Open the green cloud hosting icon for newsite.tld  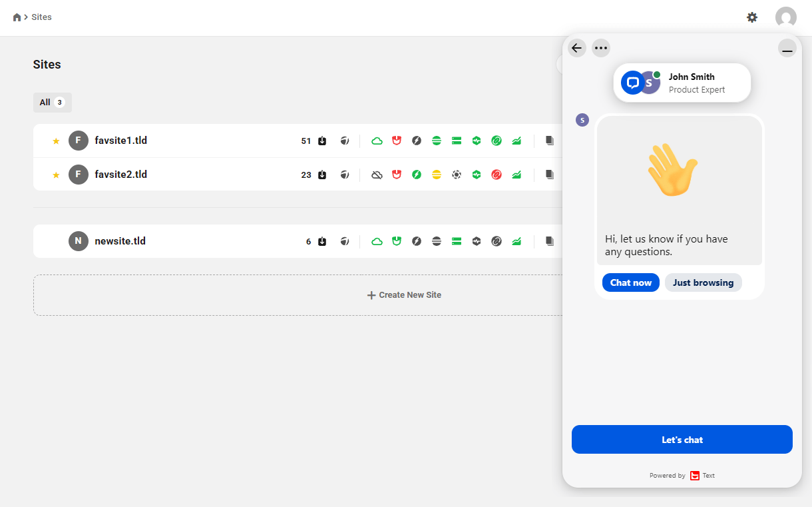(x=377, y=241)
